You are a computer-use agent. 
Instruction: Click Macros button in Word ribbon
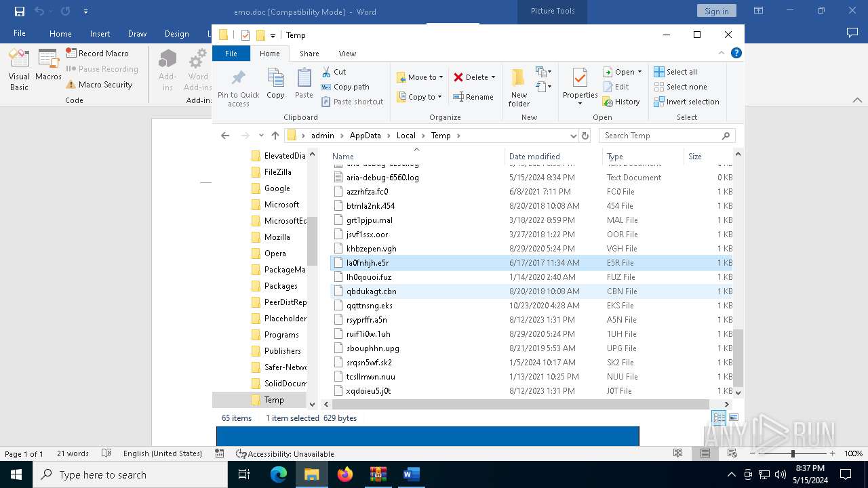tap(48, 66)
